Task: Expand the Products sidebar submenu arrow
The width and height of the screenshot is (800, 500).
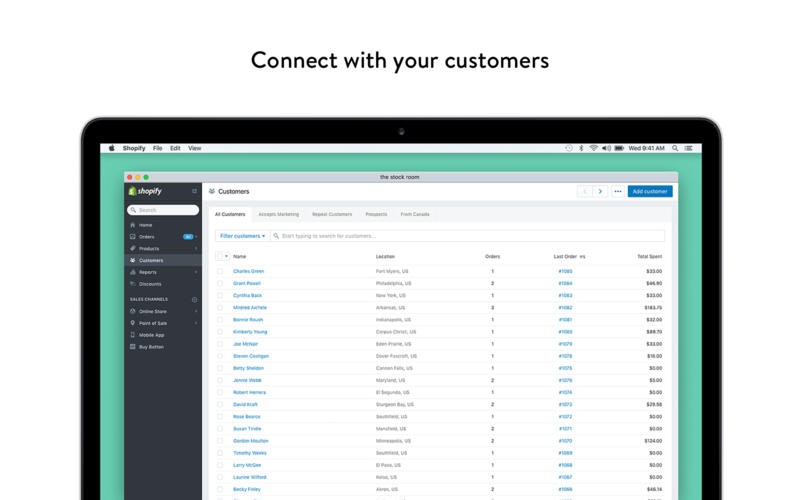Action: tap(196, 248)
